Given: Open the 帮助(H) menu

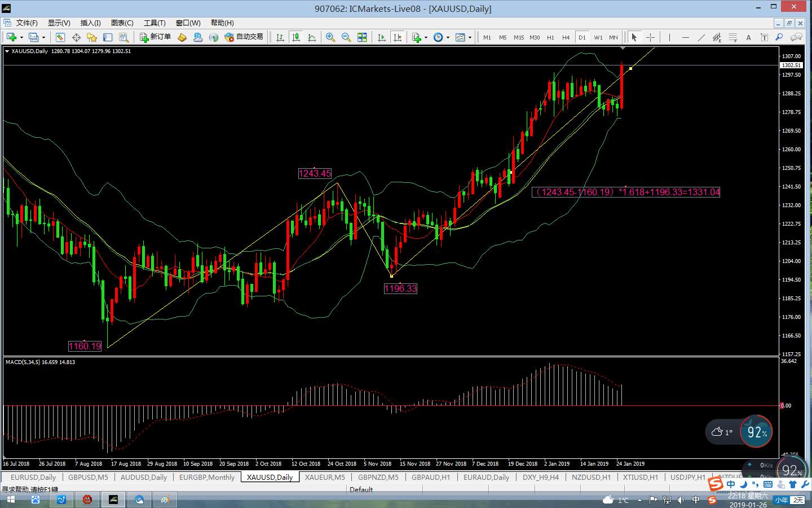Looking at the screenshot, I should click(222, 23).
